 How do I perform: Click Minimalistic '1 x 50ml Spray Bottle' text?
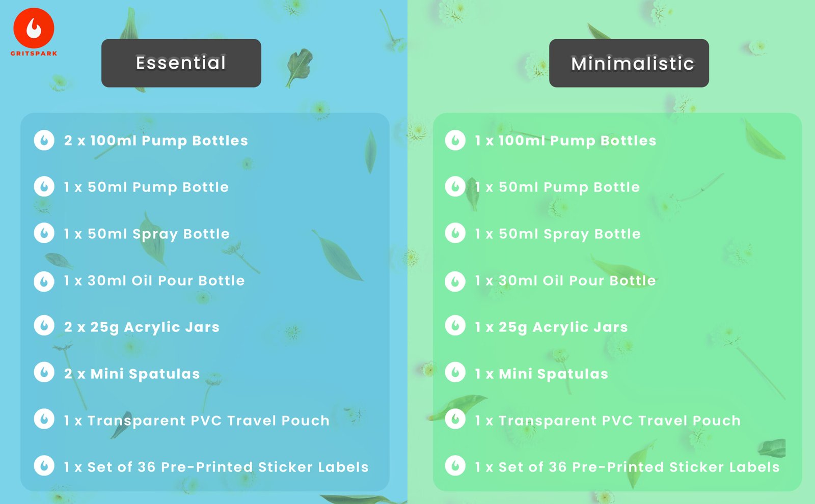[x=558, y=234]
